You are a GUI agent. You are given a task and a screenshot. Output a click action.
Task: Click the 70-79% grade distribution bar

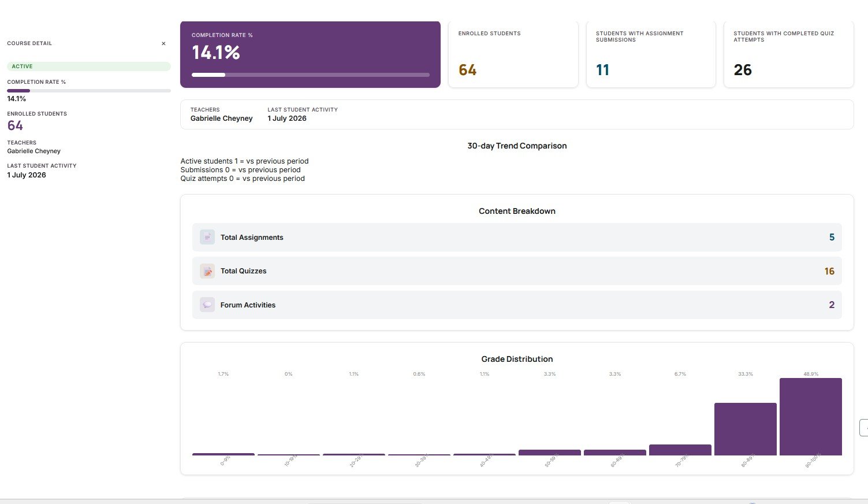point(680,450)
